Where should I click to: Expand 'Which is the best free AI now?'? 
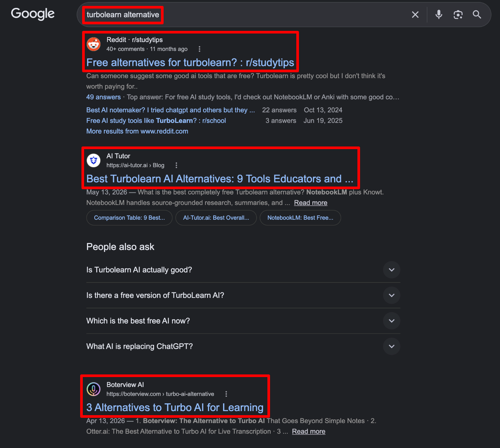243,321
